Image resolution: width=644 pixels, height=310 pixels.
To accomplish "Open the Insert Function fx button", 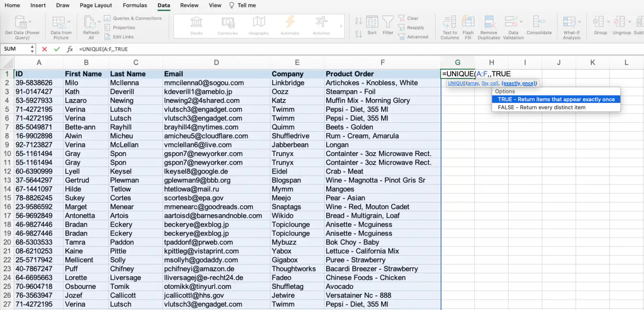I will pos(70,49).
